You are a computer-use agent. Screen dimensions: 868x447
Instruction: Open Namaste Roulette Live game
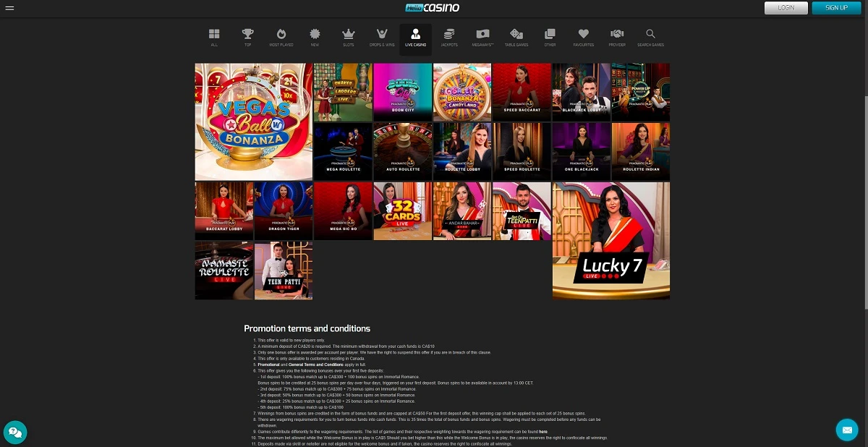point(224,271)
